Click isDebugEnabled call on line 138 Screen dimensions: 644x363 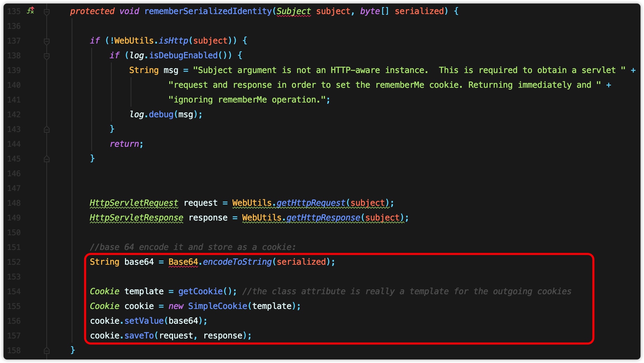(183, 55)
